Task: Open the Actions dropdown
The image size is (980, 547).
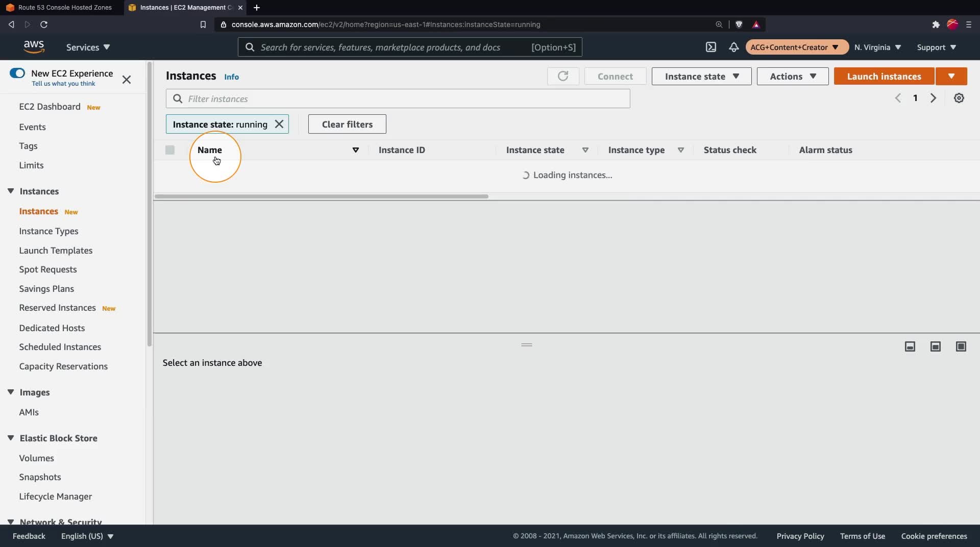Action: [793, 76]
